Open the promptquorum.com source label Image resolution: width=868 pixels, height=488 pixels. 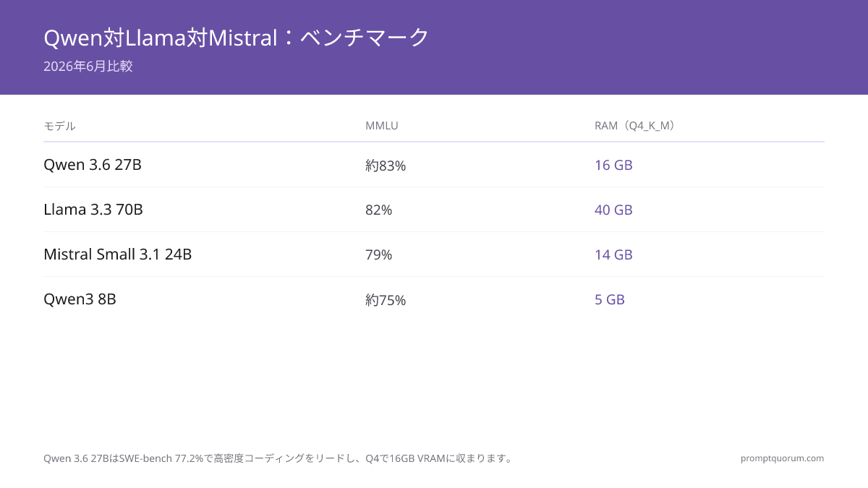click(x=783, y=458)
